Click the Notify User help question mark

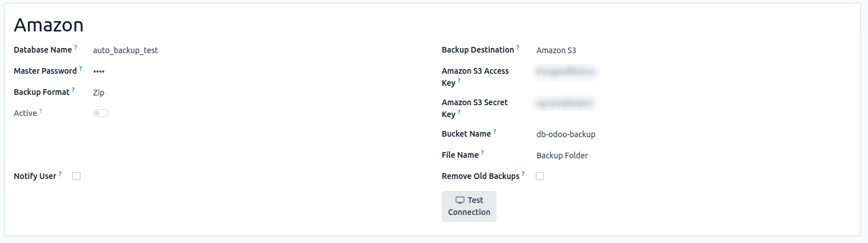pos(60,174)
